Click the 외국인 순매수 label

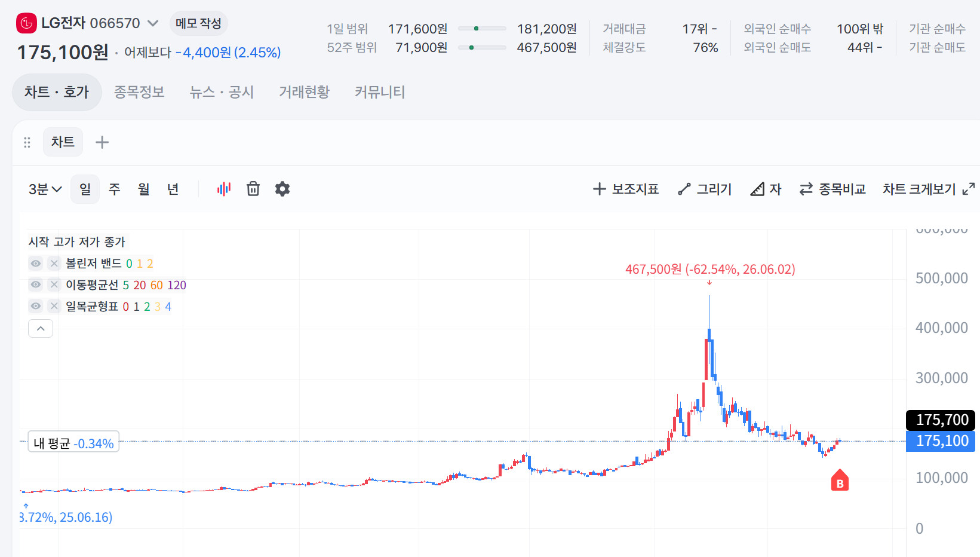[x=777, y=29]
